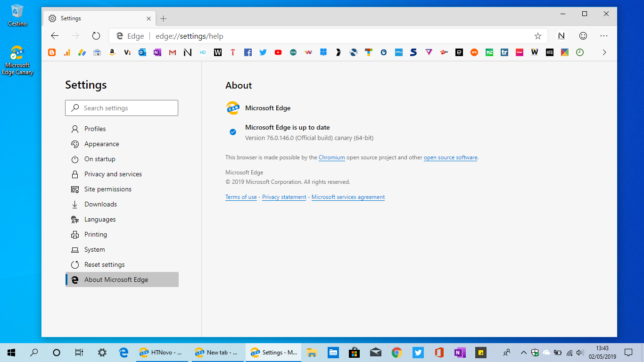The height and width of the screenshot is (362, 644).
Task: Open the HTG bookmark icon
Action: 550,52
